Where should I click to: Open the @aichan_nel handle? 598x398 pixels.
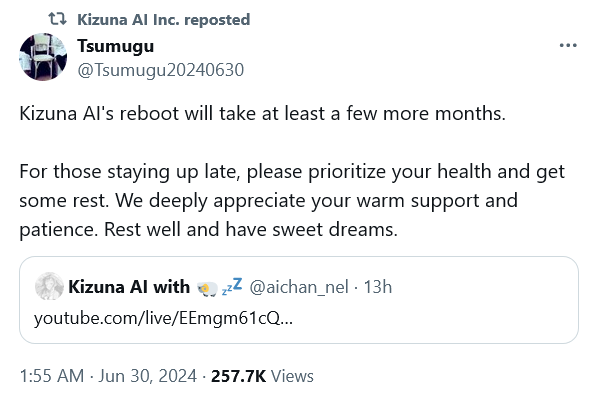[x=299, y=287]
